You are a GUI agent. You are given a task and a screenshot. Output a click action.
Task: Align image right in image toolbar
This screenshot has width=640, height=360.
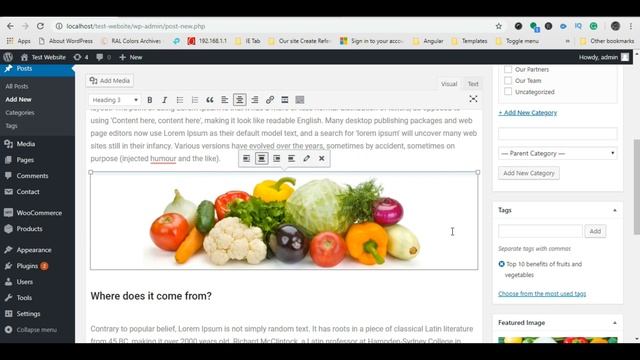coord(277,158)
